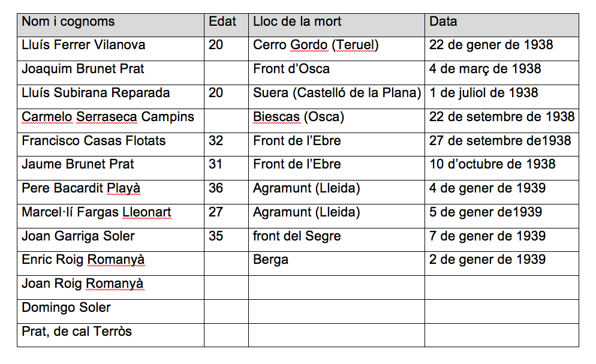Select the 'Data' column header cell
Screen dimensions: 596x364
502,25
